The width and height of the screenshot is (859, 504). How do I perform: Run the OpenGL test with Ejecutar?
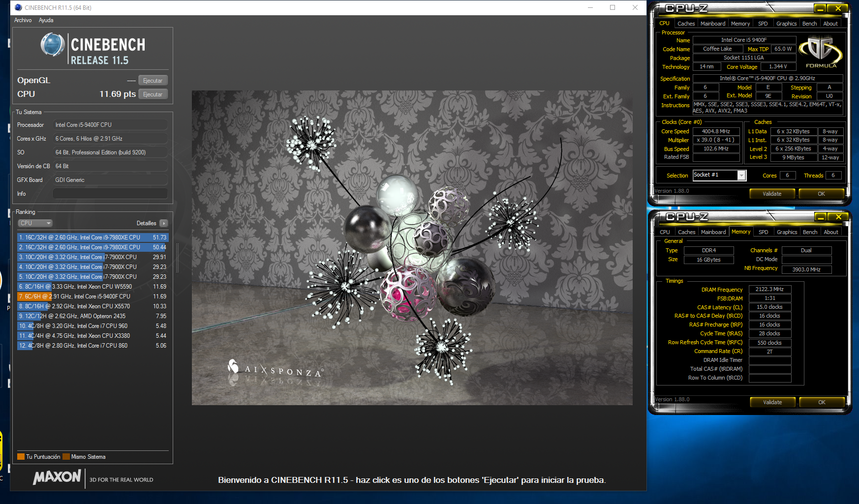click(153, 81)
